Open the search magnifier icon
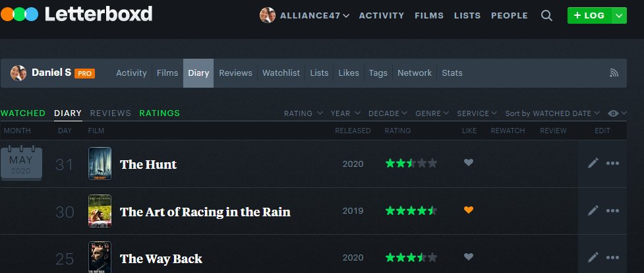Screen dimensions: 644x273 tap(546, 16)
